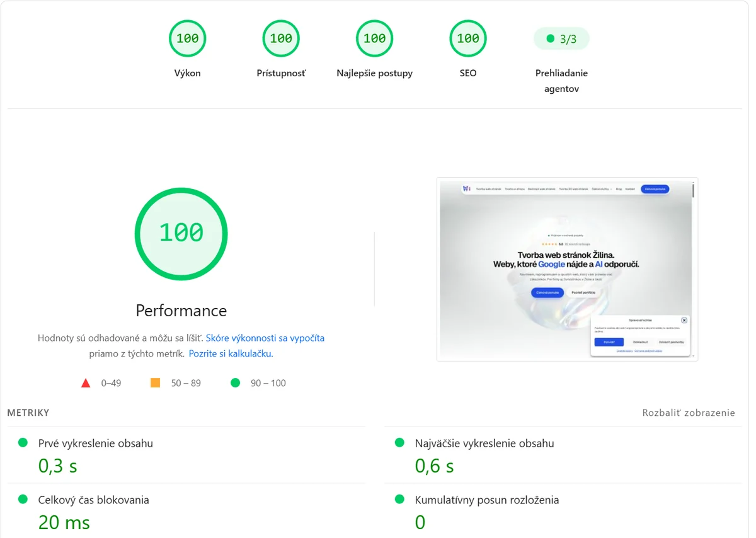Select the Celkový čas blokovania metric label
Viewport: 756px width, 538px height.
click(x=94, y=500)
